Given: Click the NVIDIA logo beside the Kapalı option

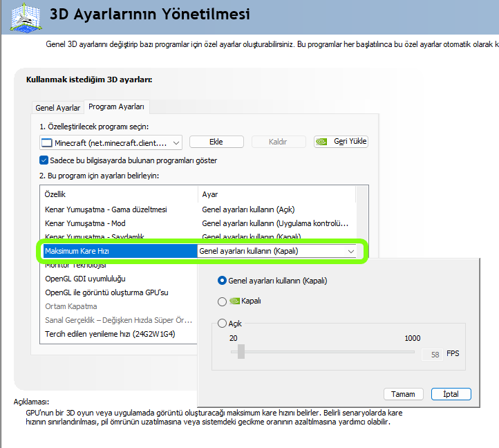Looking at the screenshot, I should pos(234,301).
